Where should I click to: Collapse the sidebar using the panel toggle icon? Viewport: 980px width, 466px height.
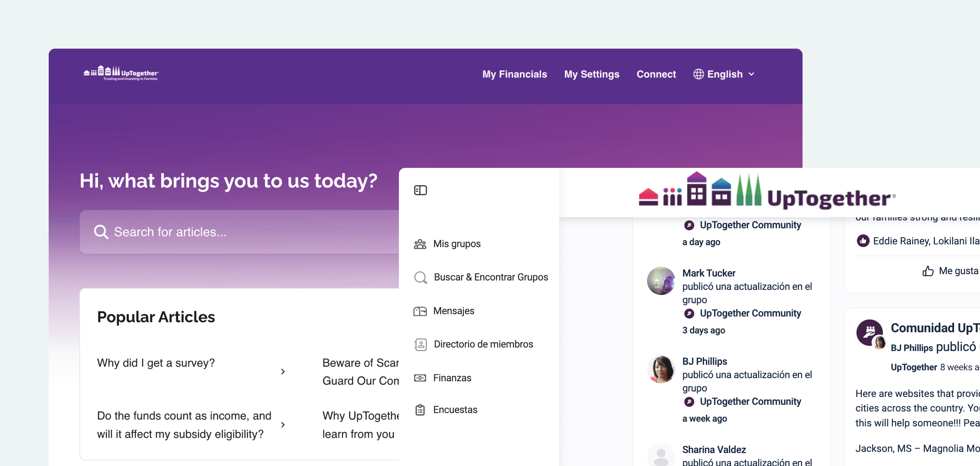coord(421,190)
